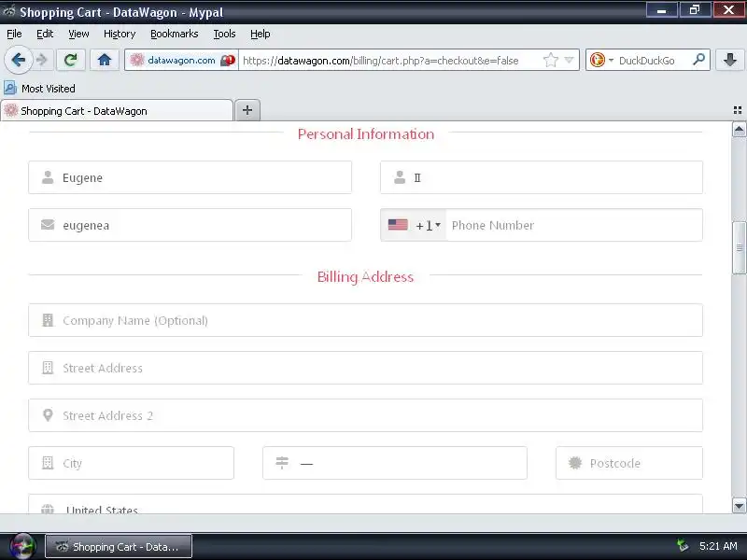Screen dimensions: 747x560
Task: Click the map pin icon in Street Address 2
Action: click(48, 415)
